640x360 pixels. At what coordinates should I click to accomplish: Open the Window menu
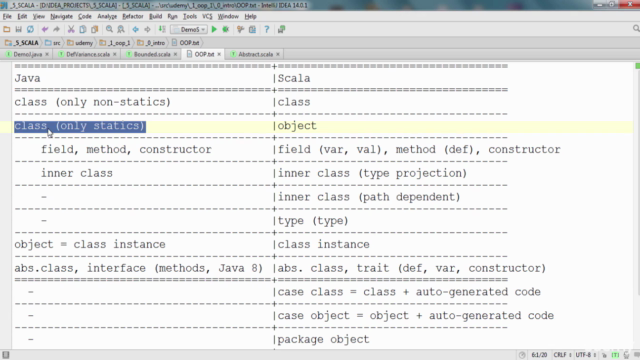[x=228, y=16]
